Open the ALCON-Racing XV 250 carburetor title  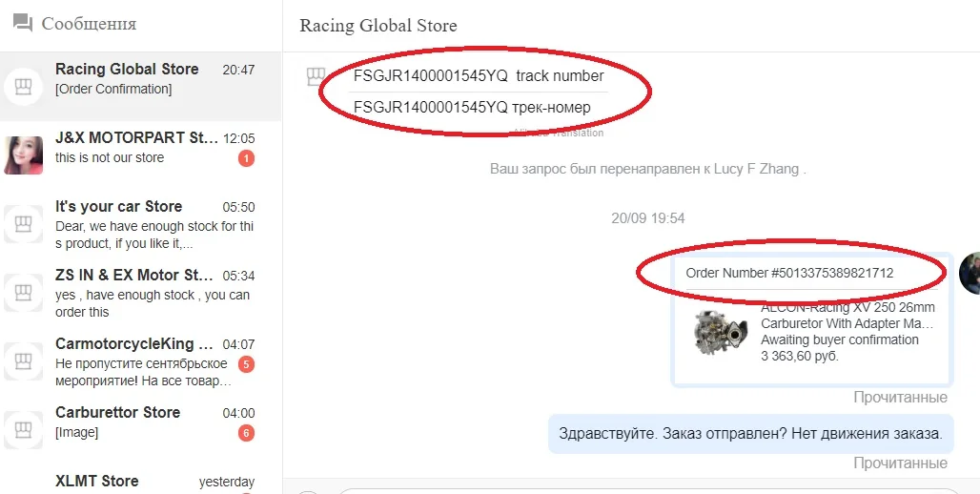(847, 315)
